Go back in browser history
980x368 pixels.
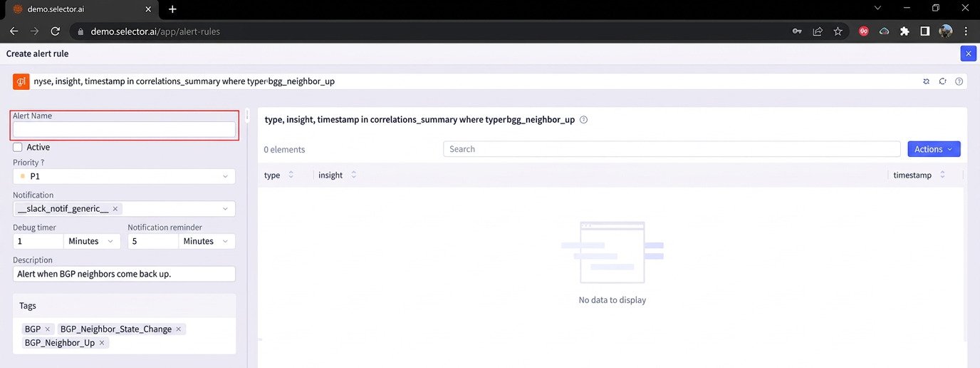click(14, 31)
